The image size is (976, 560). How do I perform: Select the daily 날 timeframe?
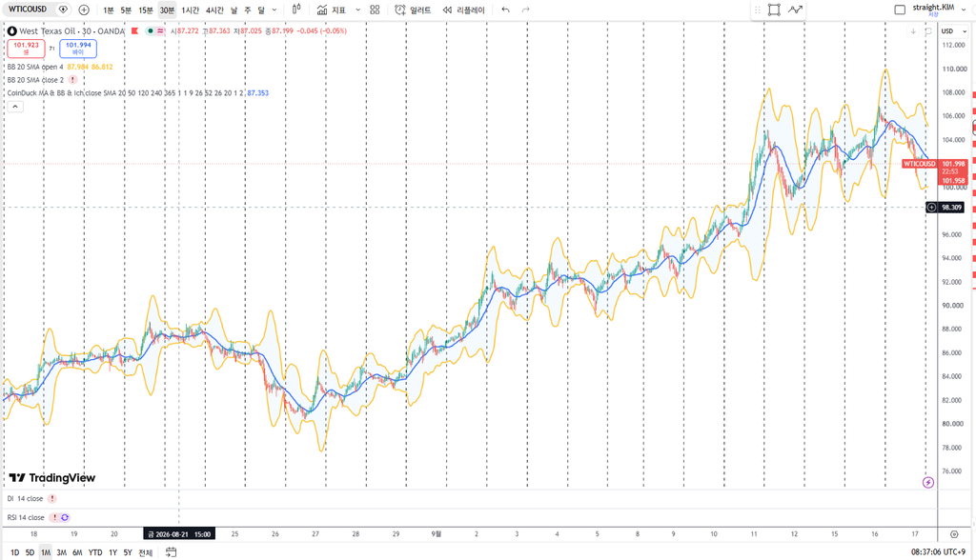pos(234,10)
